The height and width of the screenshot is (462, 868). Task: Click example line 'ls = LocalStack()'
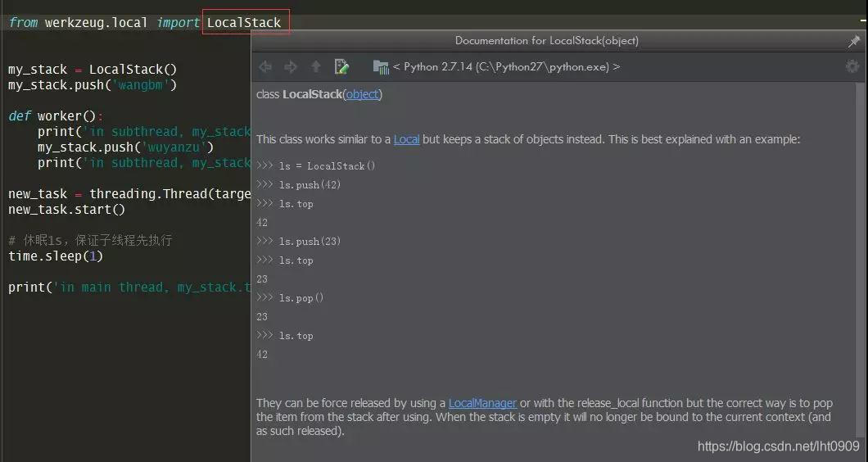315,166
